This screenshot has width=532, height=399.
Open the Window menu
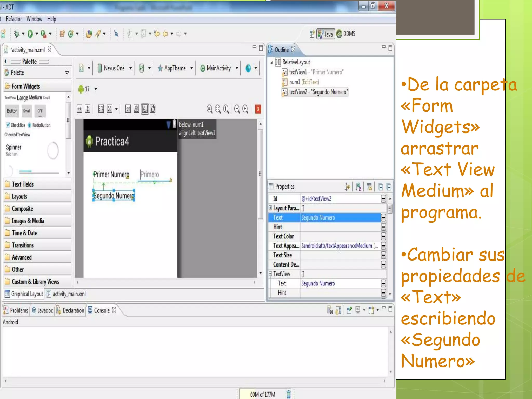click(x=34, y=19)
